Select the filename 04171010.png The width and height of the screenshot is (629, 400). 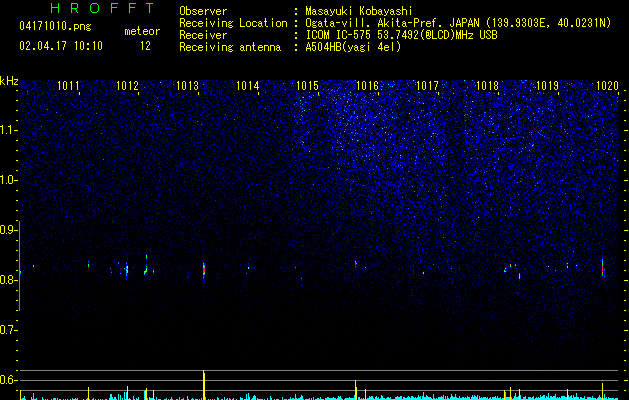(x=55, y=27)
